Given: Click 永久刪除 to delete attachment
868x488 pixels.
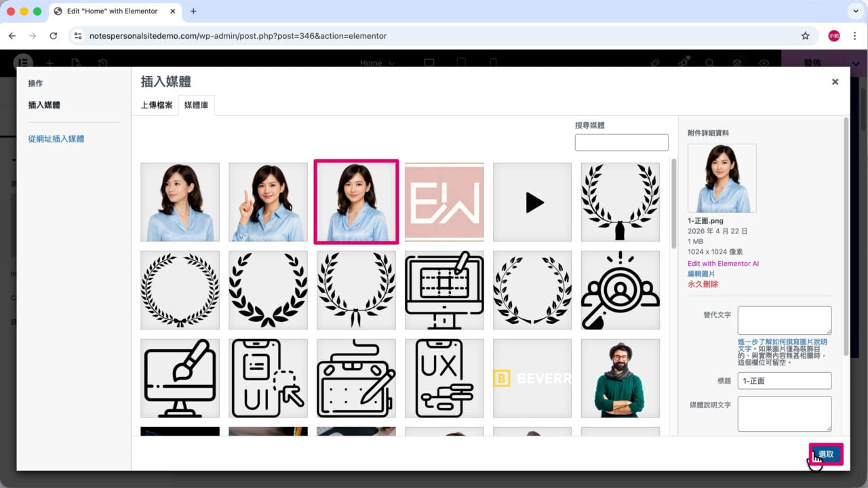Looking at the screenshot, I should click(703, 284).
